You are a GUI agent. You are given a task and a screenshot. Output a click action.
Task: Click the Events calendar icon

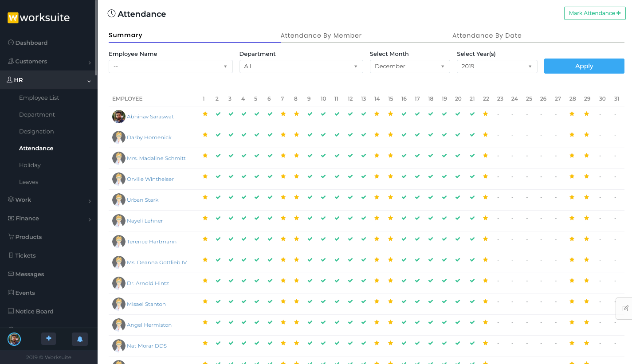(x=11, y=293)
